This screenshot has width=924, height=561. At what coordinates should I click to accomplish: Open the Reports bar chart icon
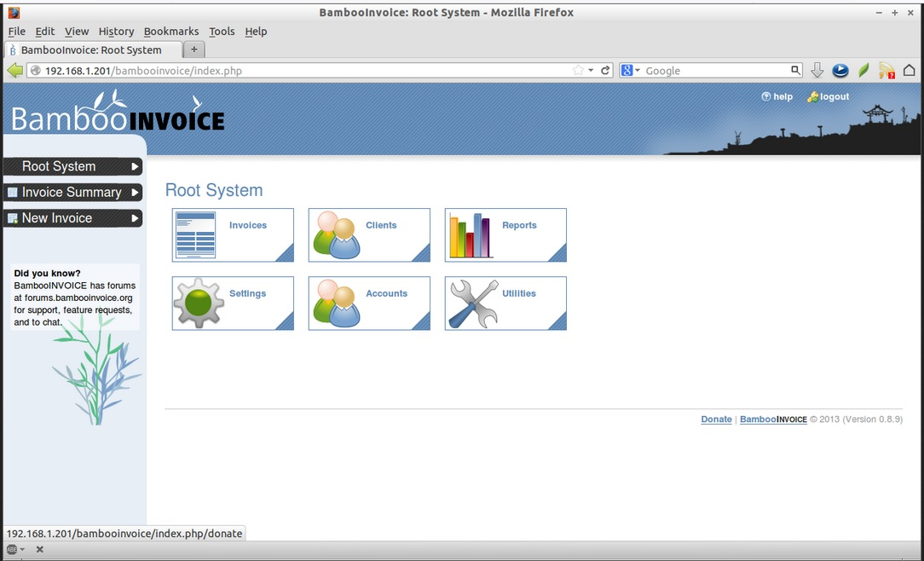(471, 235)
